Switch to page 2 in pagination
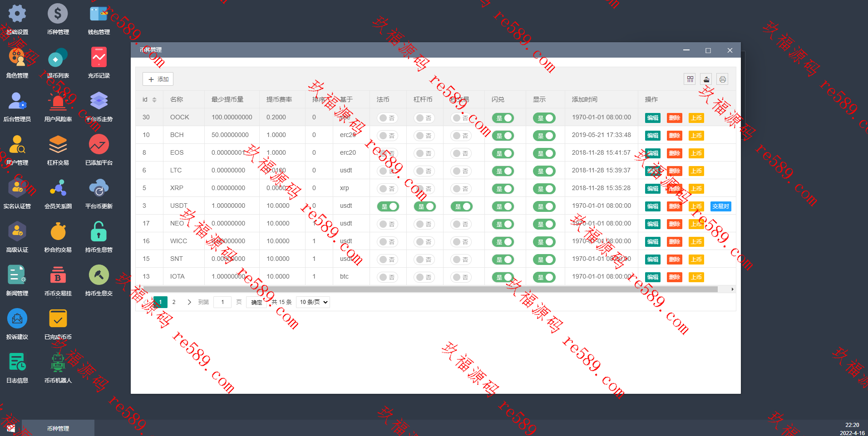Image resolution: width=868 pixels, height=436 pixels. coord(174,302)
